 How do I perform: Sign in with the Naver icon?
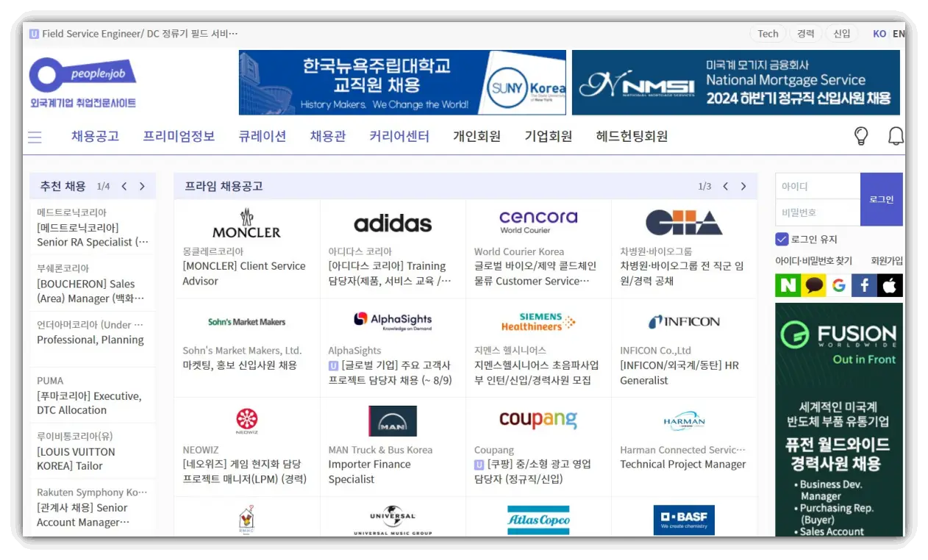point(788,285)
